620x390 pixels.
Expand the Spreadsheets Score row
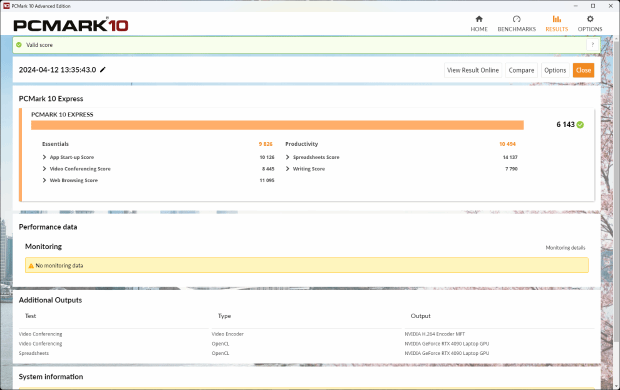coord(287,157)
